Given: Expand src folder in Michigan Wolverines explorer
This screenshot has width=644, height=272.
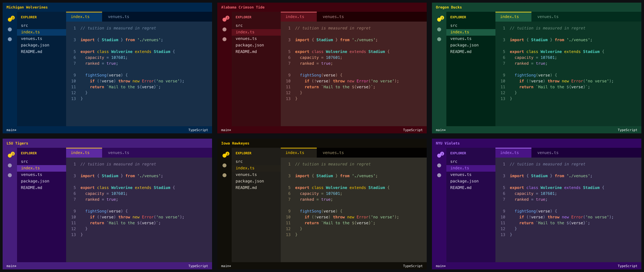Looking at the screenshot, I should pos(41,26).
